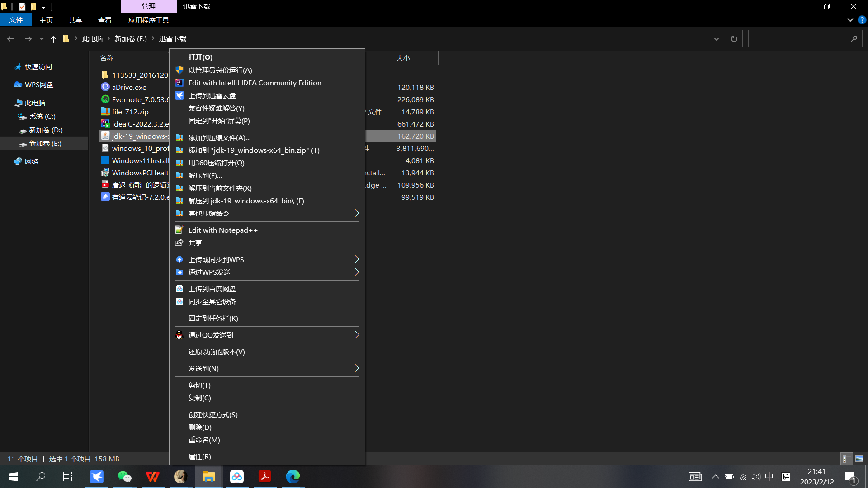The width and height of the screenshot is (868, 488).
Task: Open Microsoft Edge from the taskbar
Action: pos(292,476)
